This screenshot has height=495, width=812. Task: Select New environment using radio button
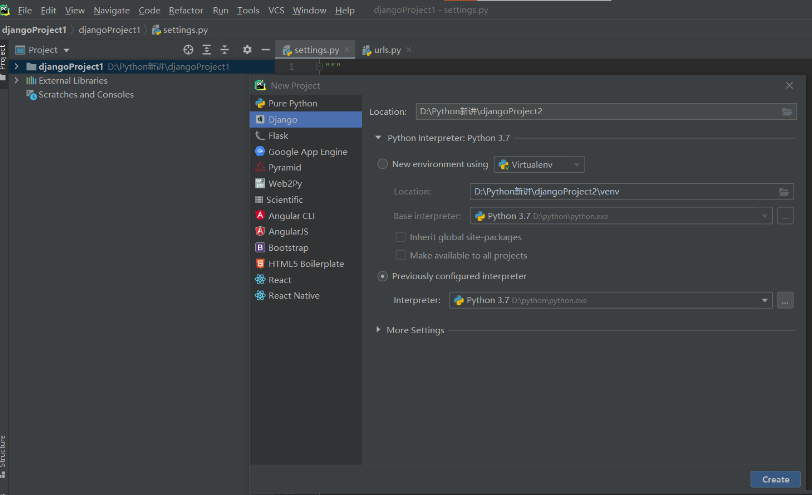click(x=382, y=164)
